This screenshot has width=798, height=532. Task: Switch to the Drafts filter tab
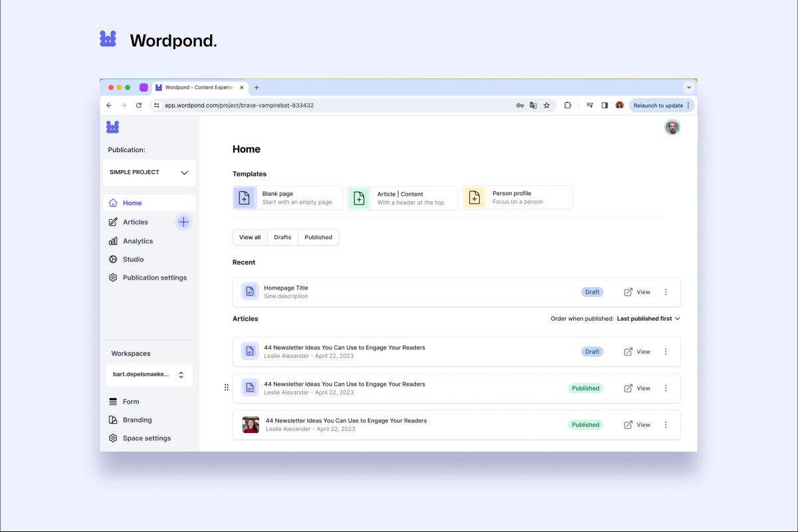click(x=282, y=237)
